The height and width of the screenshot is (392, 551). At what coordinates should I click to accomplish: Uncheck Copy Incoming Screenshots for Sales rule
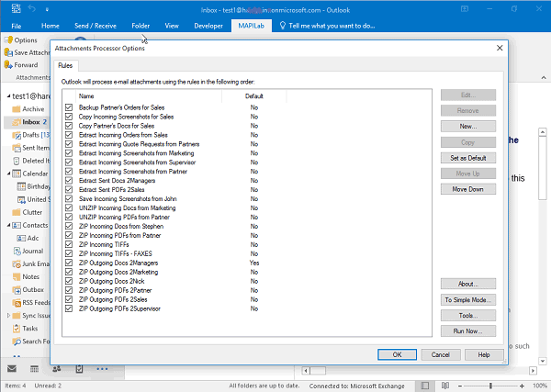(69, 117)
